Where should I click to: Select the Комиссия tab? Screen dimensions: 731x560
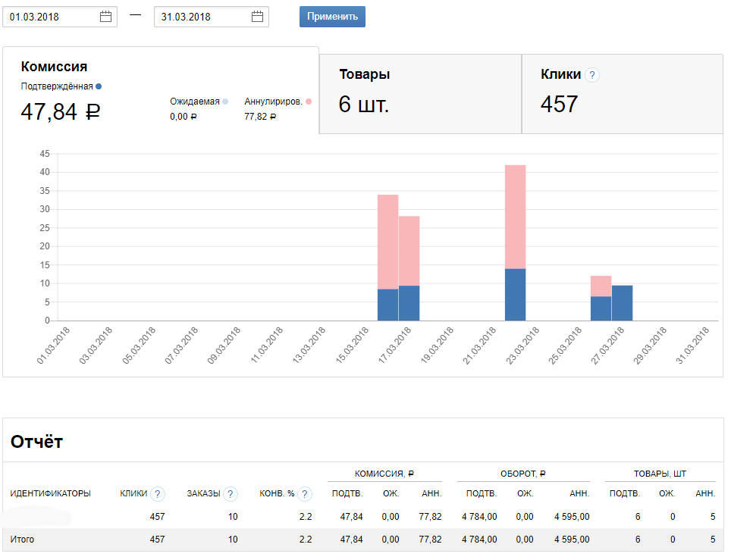pyautogui.click(x=160, y=91)
